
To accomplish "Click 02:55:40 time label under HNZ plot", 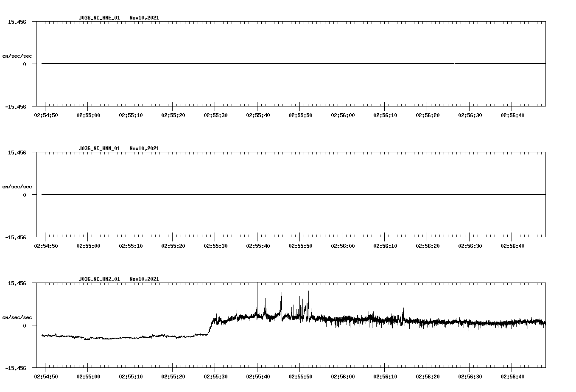I will [x=258, y=377].
